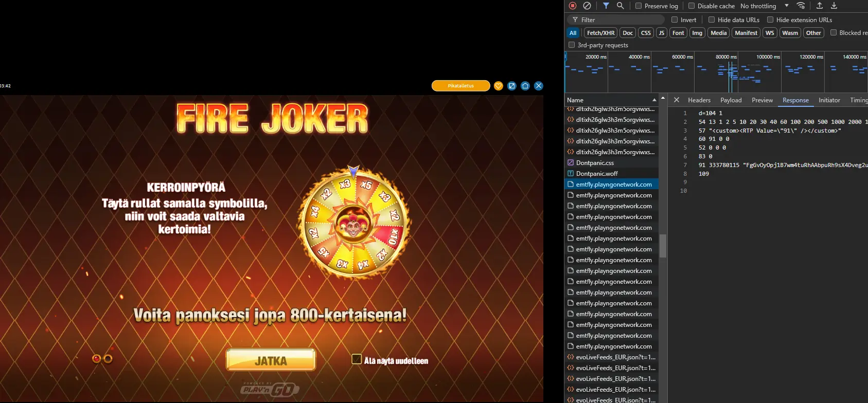Toggle Blocked response checkbox

pyautogui.click(x=834, y=32)
